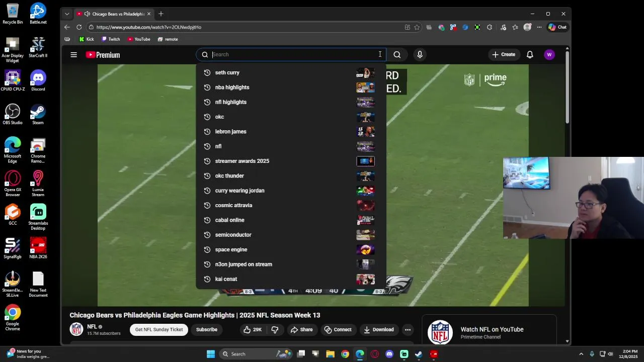Viewport: 644px width, 362px height.
Task: Click Connect button under the video
Action: pos(338,330)
